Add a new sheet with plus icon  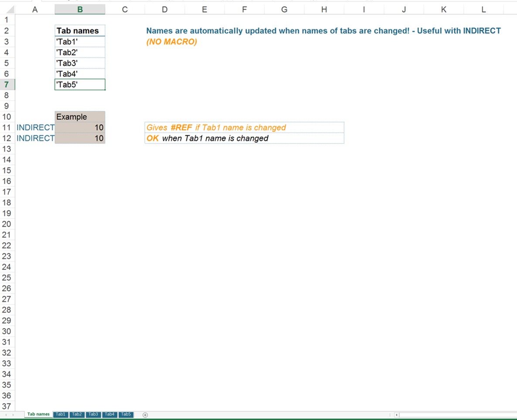pos(145,415)
